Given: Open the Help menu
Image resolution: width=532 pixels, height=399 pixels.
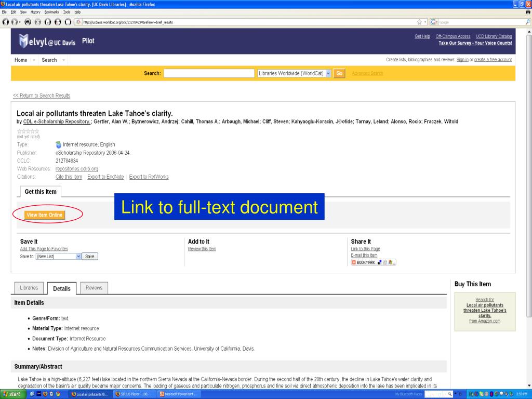Looking at the screenshot, I should pos(77,12).
